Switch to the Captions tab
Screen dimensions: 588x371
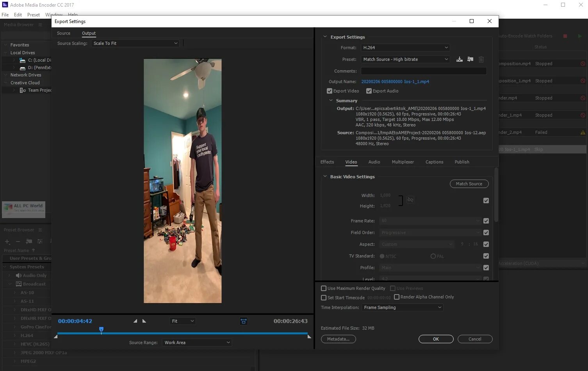tap(434, 162)
